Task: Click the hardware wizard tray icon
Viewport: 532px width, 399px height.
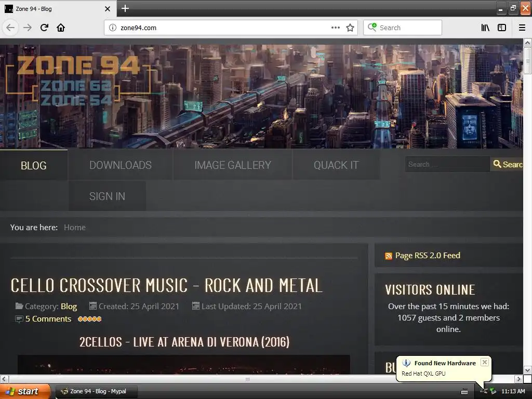Action: 484,391
